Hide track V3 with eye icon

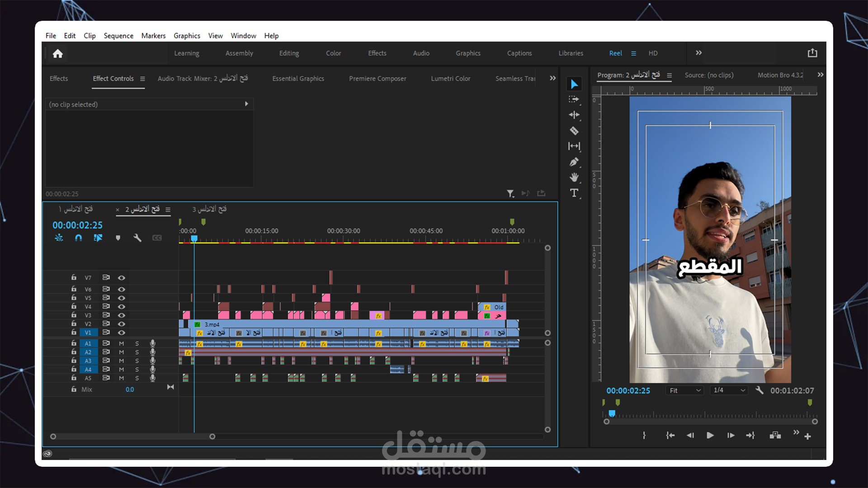(x=122, y=315)
